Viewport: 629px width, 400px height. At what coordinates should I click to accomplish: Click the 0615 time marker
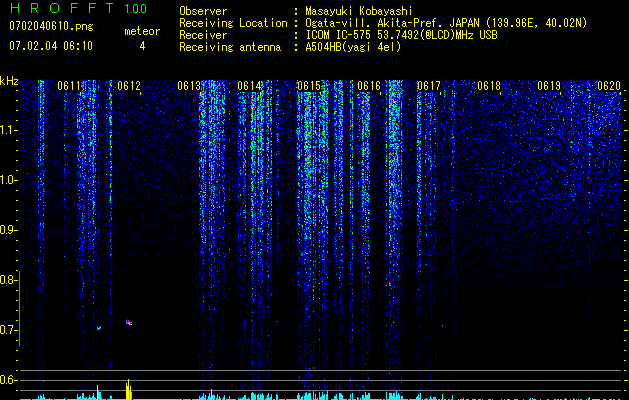coord(309,86)
